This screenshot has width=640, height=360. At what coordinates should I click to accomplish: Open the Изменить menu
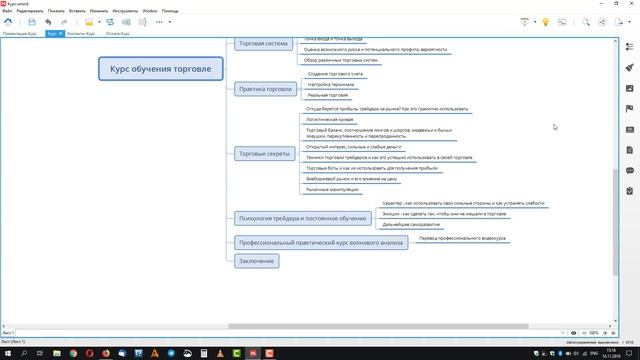pyautogui.click(x=99, y=11)
